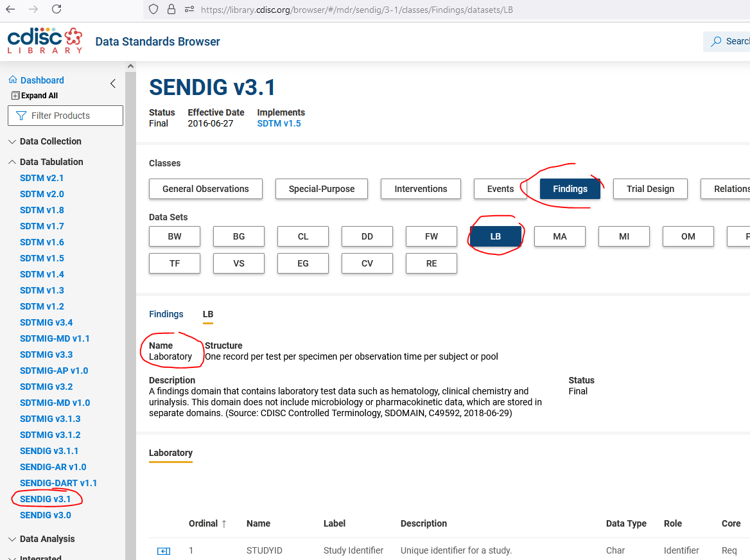
Task: Expand the Data Analysis section
Action: point(42,539)
